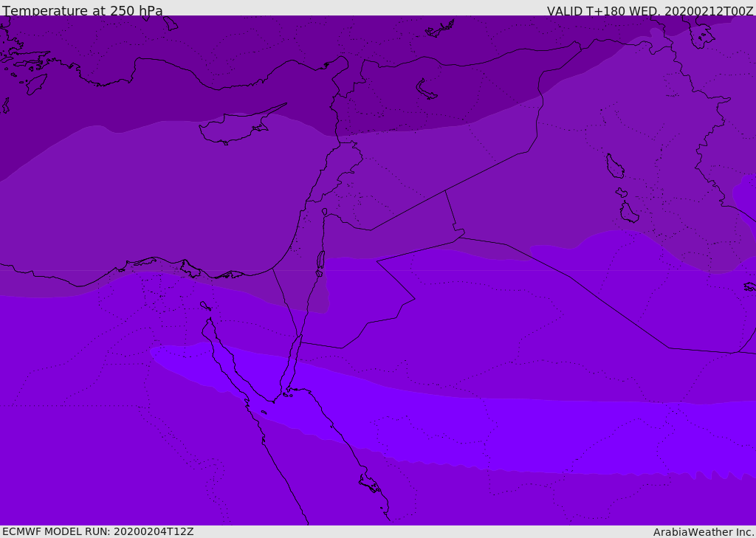
Task: Click the 'Temperature at 250 hPa' title text
Action: 83,10
